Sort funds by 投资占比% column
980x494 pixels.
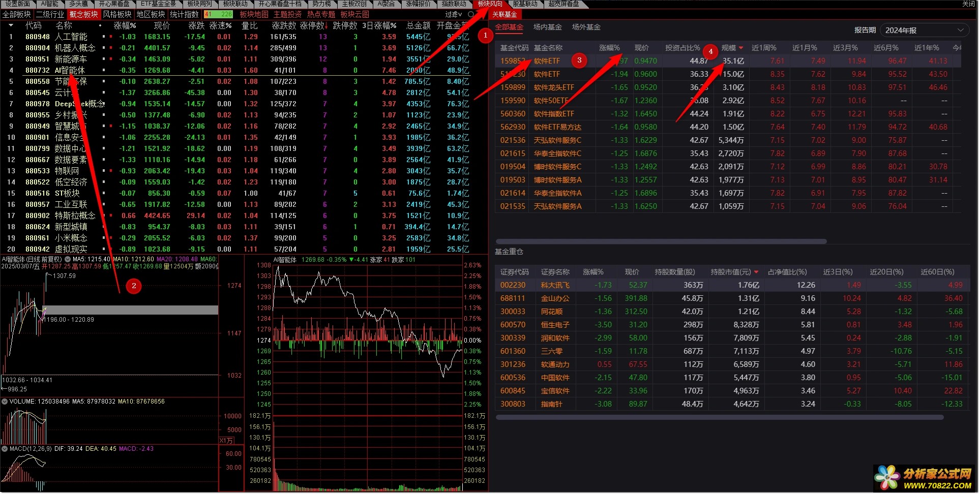click(682, 48)
